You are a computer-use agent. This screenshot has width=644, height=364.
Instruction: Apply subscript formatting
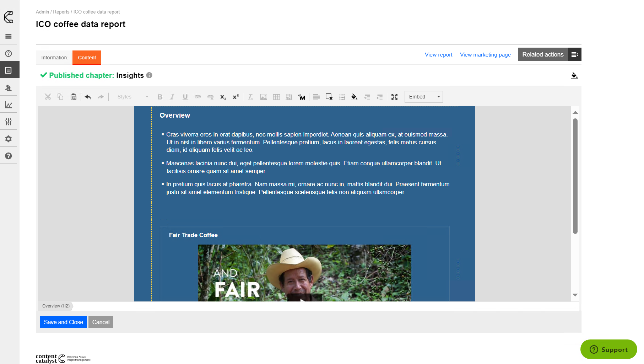pos(223,97)
